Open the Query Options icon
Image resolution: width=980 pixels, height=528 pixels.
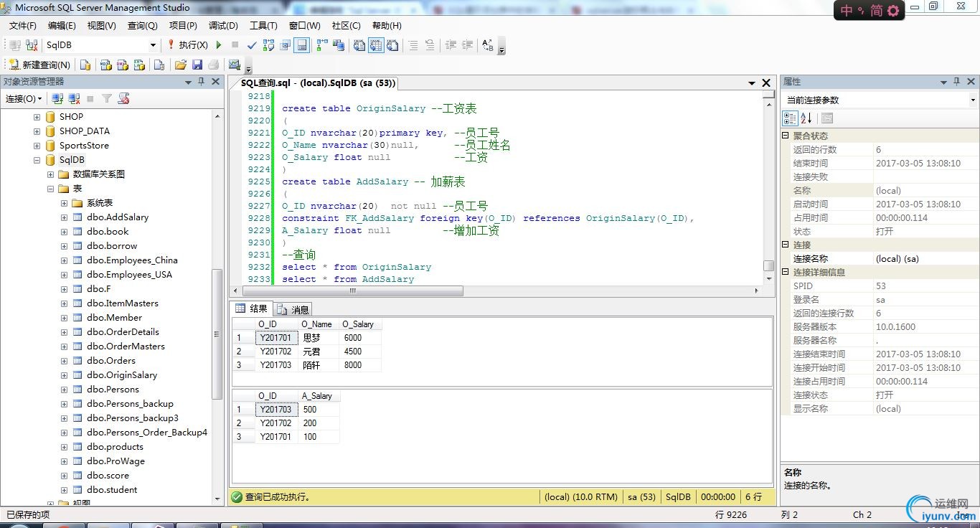click(x=286, y=45)
